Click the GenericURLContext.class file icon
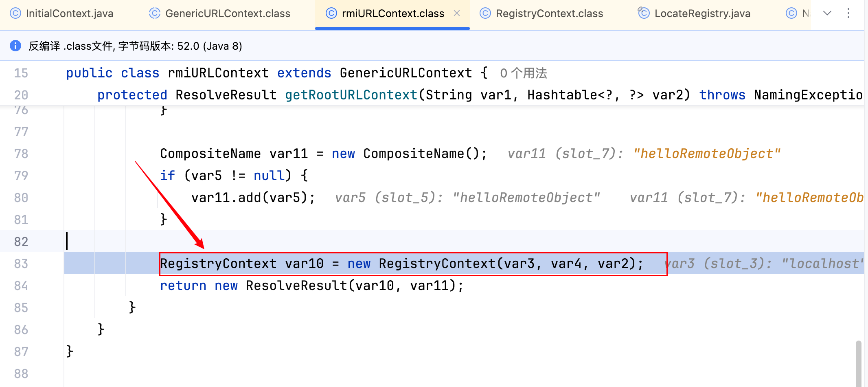The height and width of the screenshot is (387, 868). click(x=155, y=13)
